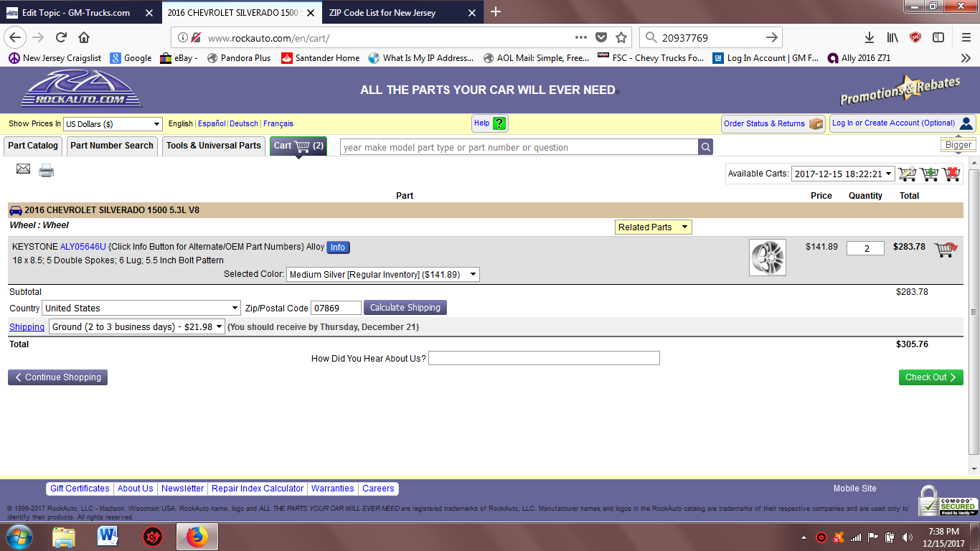Click the How Did You Hear About Us field
980x551 pixels.
click(x=544, y=358)
